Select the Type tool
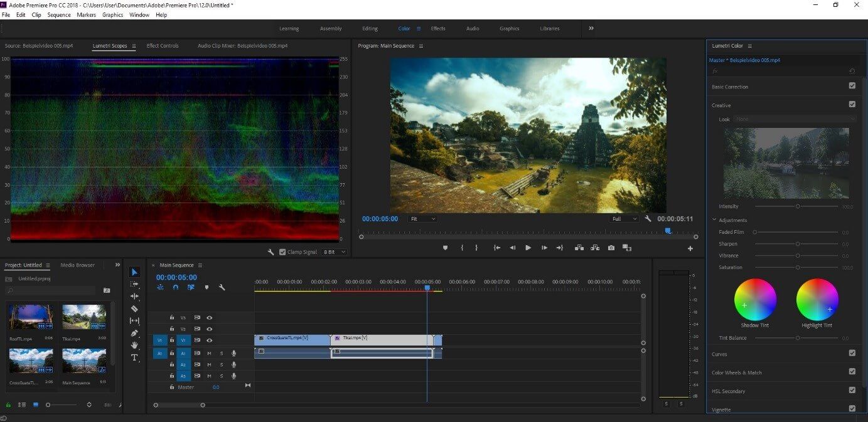 [134, 357]
